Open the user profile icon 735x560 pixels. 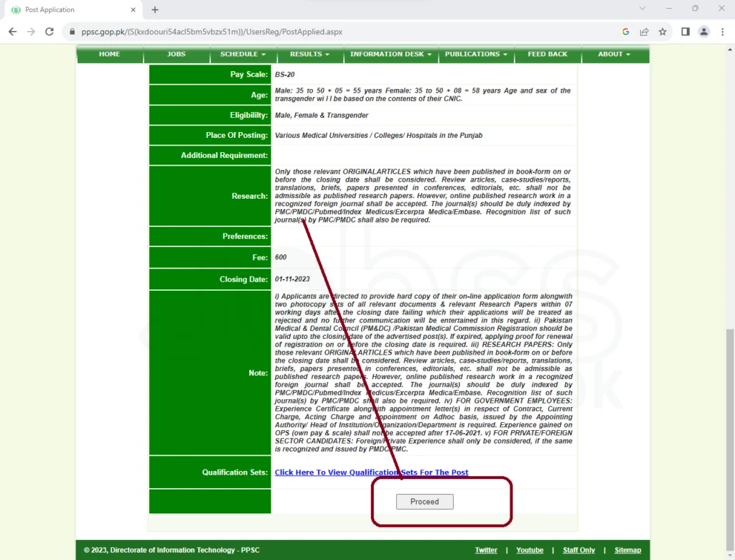pos(703,32)
